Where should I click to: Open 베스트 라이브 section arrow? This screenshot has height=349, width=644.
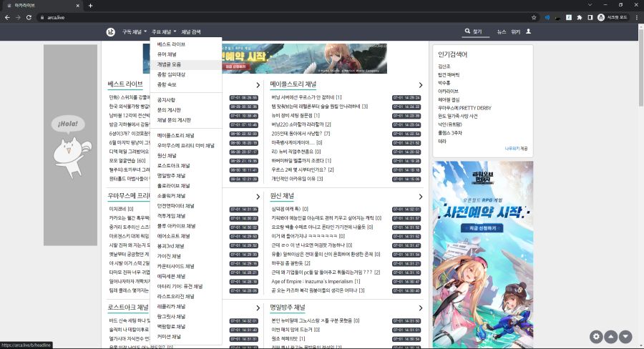258,85
